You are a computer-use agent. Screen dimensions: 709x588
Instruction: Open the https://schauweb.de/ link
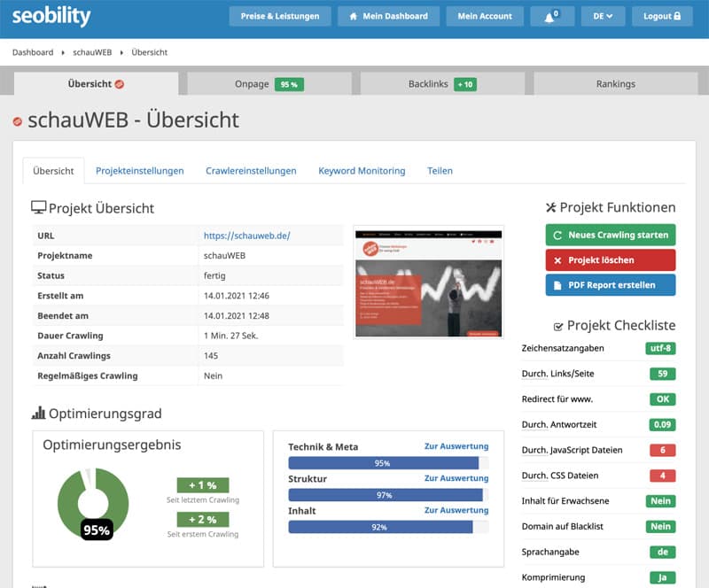247,236
